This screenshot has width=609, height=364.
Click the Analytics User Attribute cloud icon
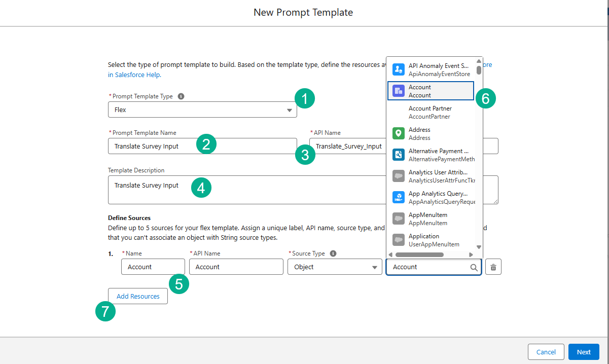tap(399, 176)
